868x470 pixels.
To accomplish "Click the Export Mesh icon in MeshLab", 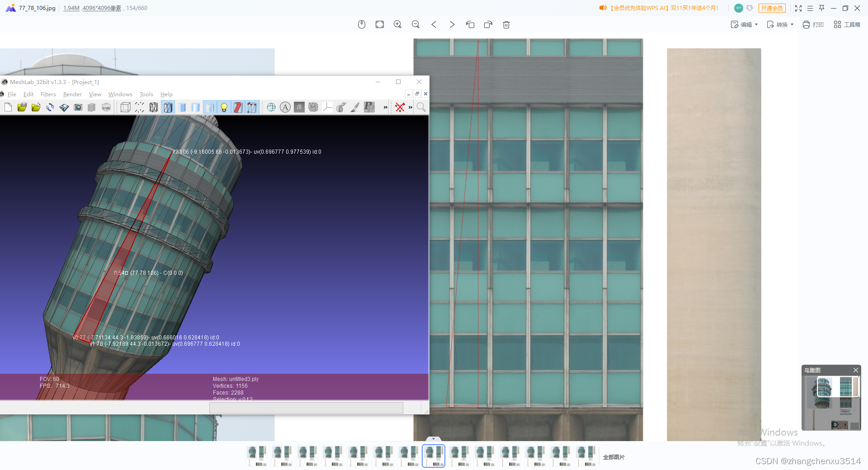I will [x=64, y=107].
